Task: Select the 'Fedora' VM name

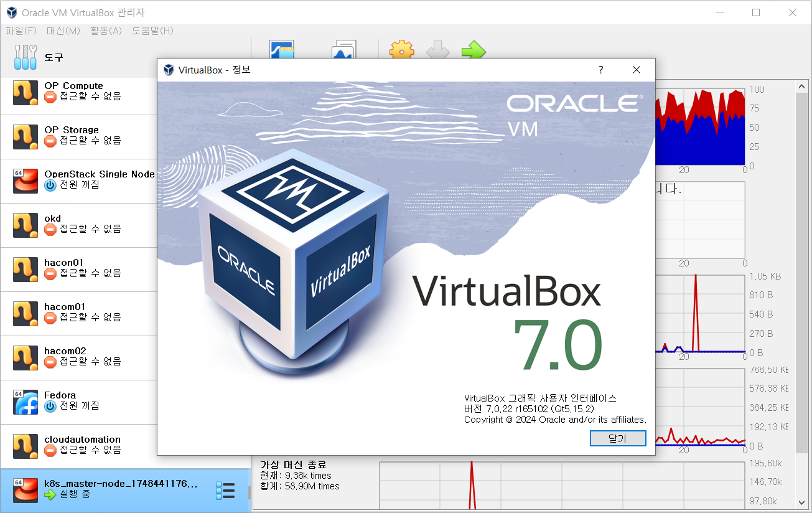Action: (x=60, y=395)
